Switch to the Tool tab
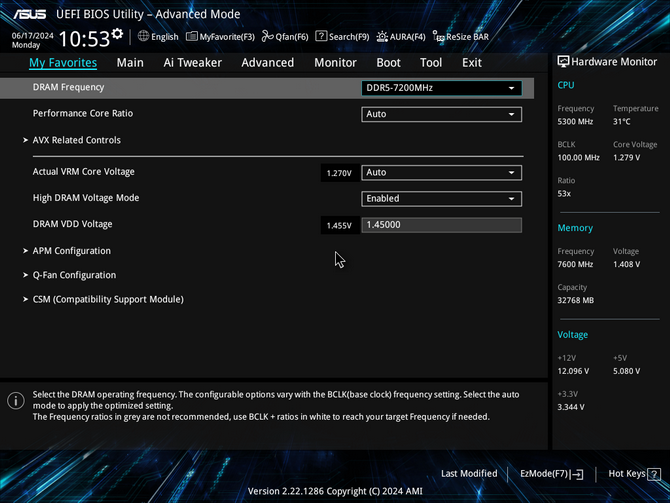Image resolution: width=670 pixels, height=503 pixels. click(431, 63)
